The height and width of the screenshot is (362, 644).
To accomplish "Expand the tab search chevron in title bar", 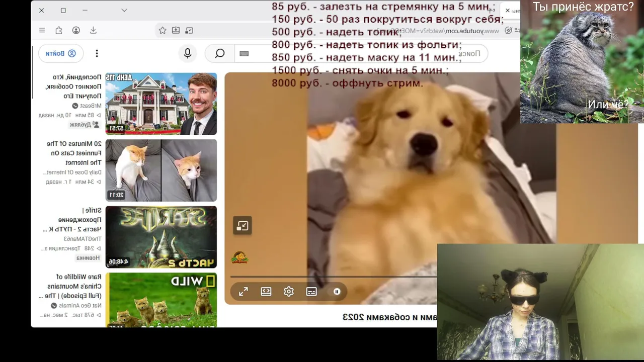I will [124, 10].
